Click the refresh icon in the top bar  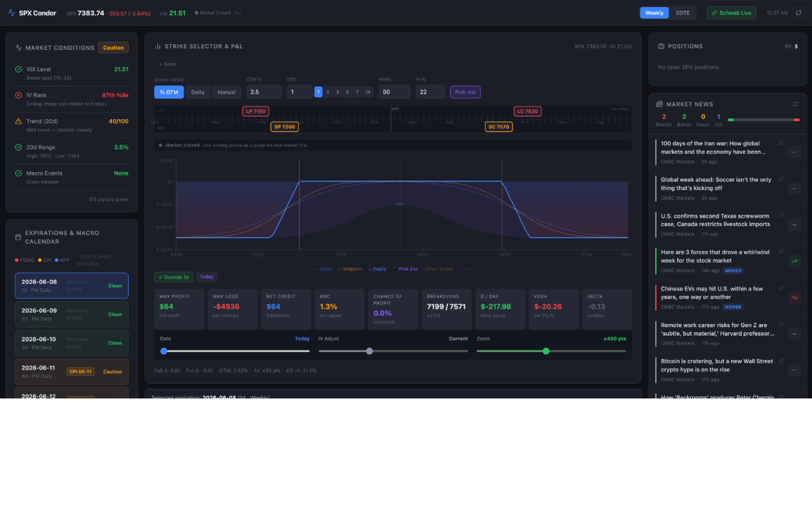click(x=798, y=13)
